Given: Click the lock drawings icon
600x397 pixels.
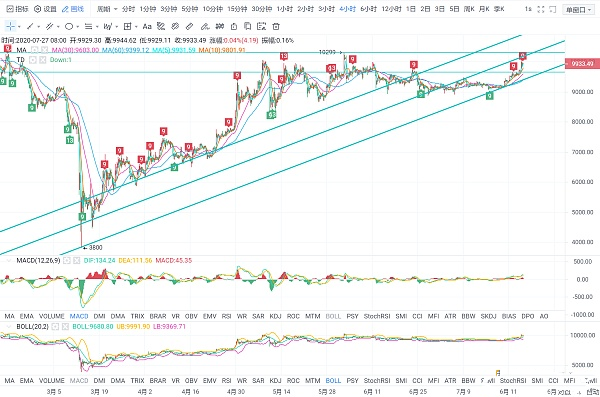Looking at the screenshot, I should point(234,26).
